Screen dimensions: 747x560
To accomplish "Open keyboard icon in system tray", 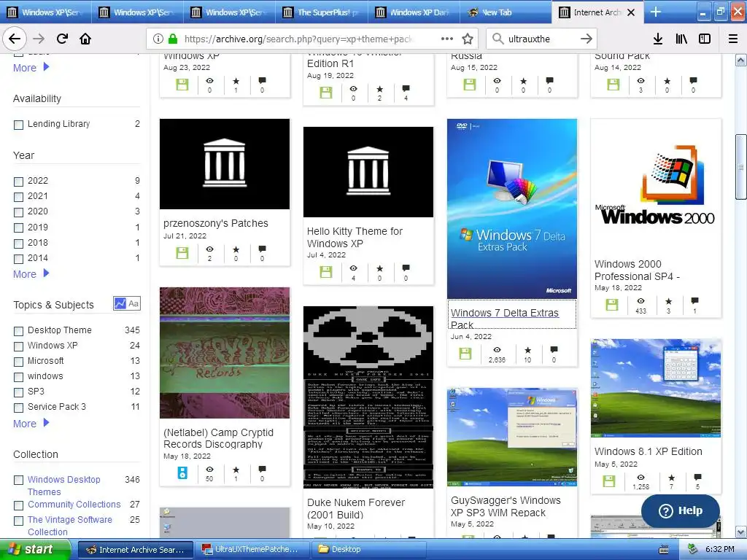I will (x=664, y=550).
